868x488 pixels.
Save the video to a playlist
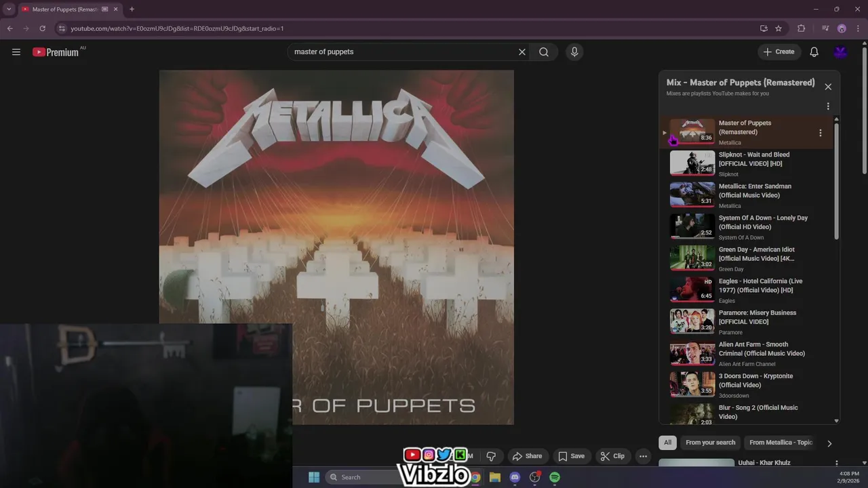coord(571,456)
